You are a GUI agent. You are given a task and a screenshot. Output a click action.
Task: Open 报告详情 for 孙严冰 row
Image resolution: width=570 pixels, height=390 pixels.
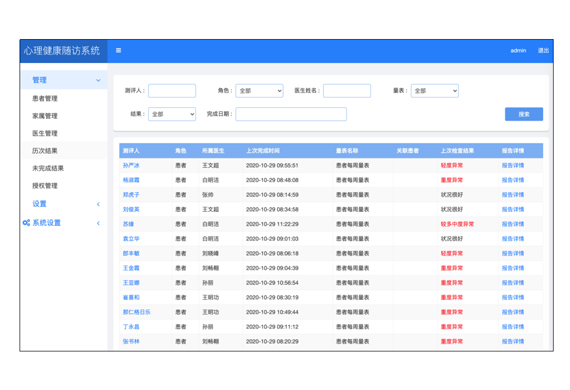(513, 165)
